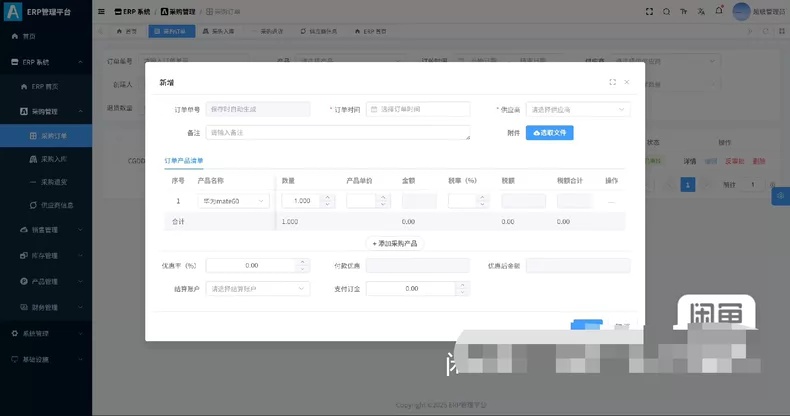Open the product name dropdown showing 华为mate60
The width and height of the screenshot is (790, 416).
pyautogui.click(x=233, y=201)
